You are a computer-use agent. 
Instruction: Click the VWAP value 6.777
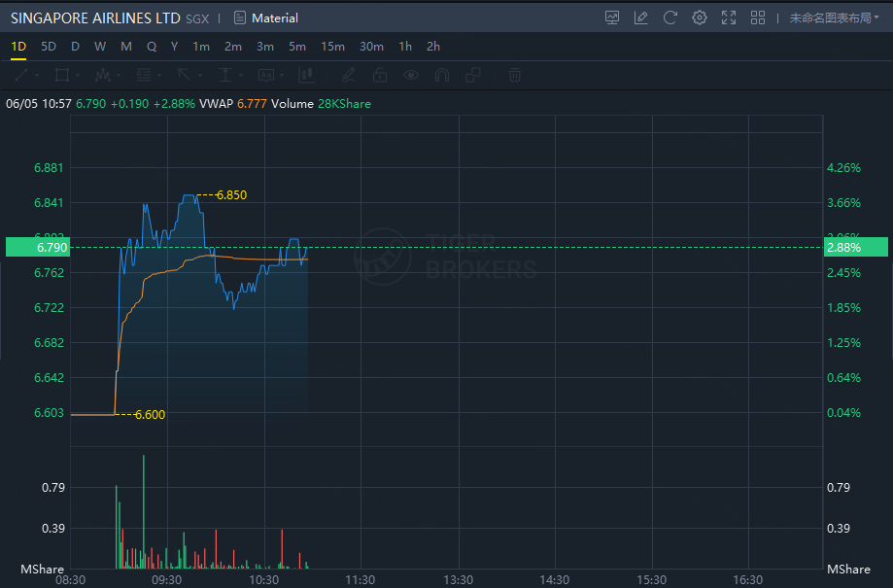[x=252, y=104]
